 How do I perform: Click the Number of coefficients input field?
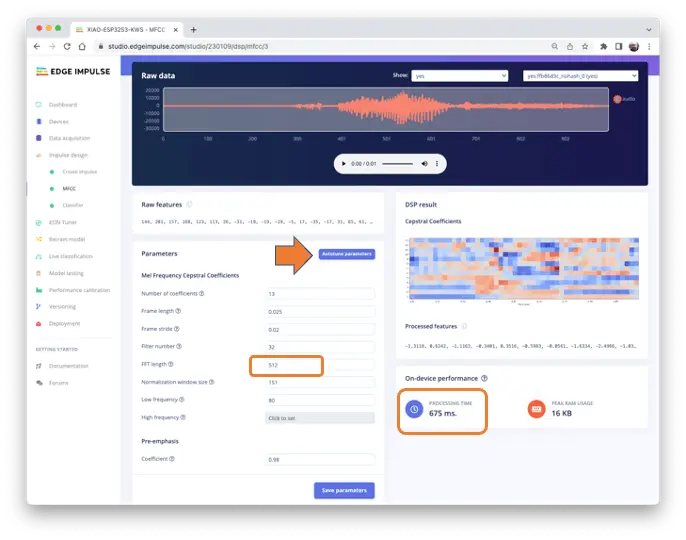(320, 294)
